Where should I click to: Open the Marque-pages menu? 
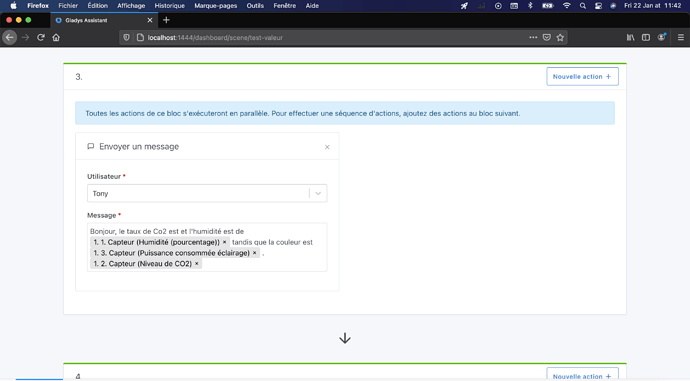216,6
